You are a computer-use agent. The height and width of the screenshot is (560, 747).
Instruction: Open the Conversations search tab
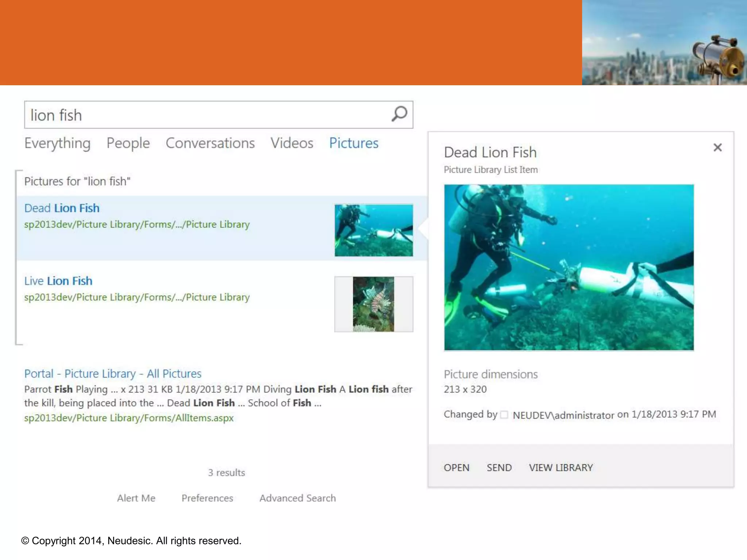pyautogui.click(x=210, y=143)
